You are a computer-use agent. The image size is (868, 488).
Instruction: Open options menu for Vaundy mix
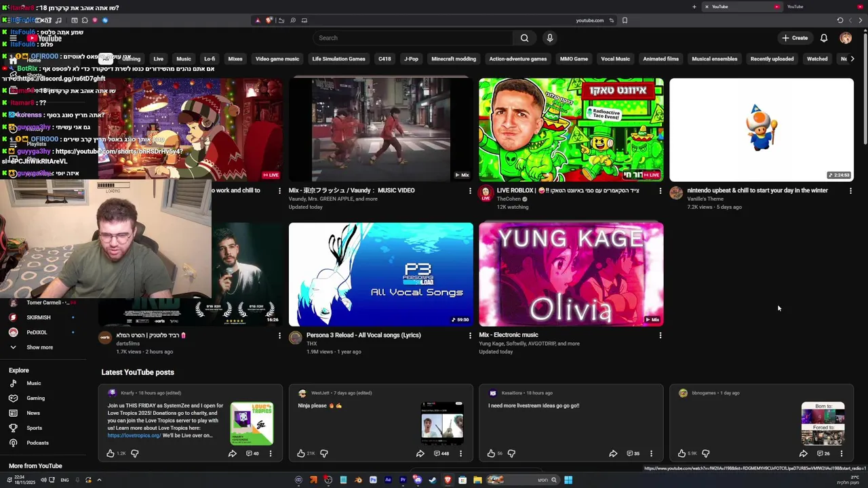tap(470, 190)
